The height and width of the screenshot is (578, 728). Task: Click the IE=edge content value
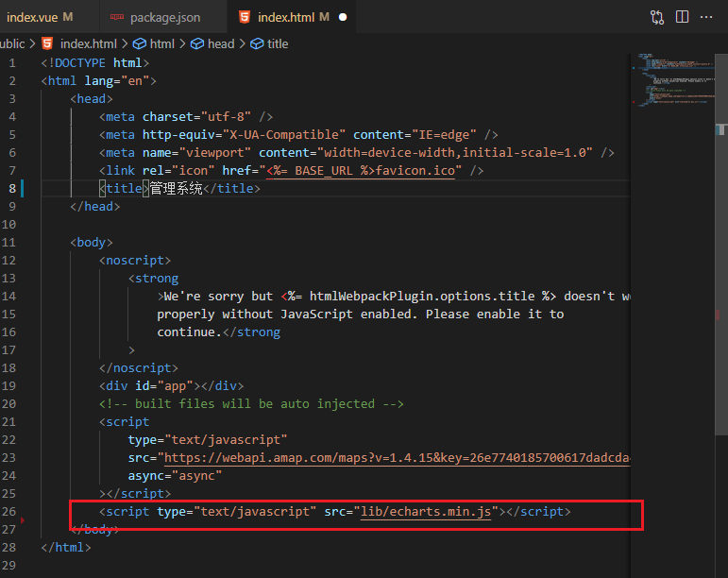445,135
